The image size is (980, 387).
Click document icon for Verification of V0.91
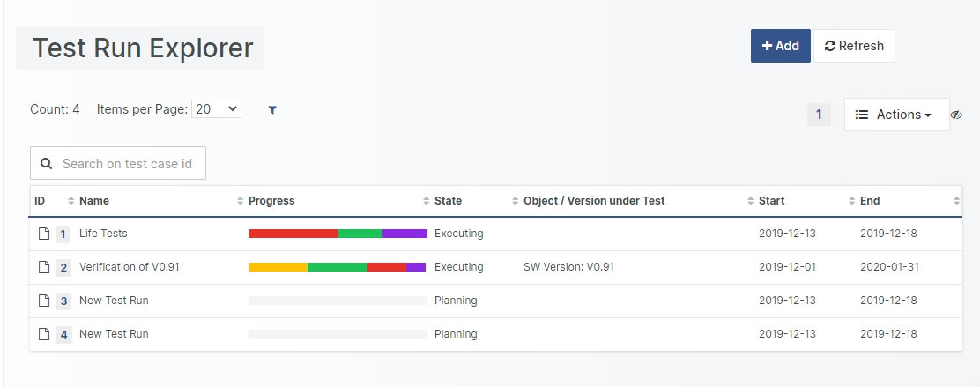(x=43, y=267)
